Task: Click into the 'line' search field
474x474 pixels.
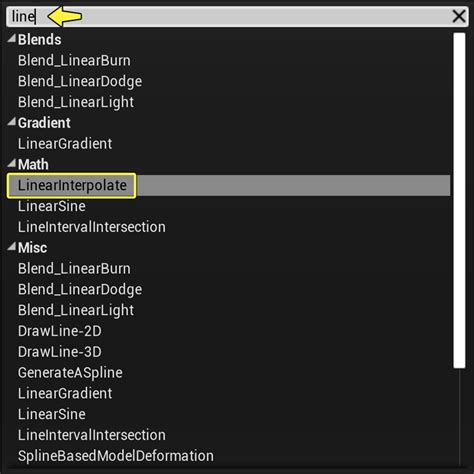Action: (x=229, y=16)
